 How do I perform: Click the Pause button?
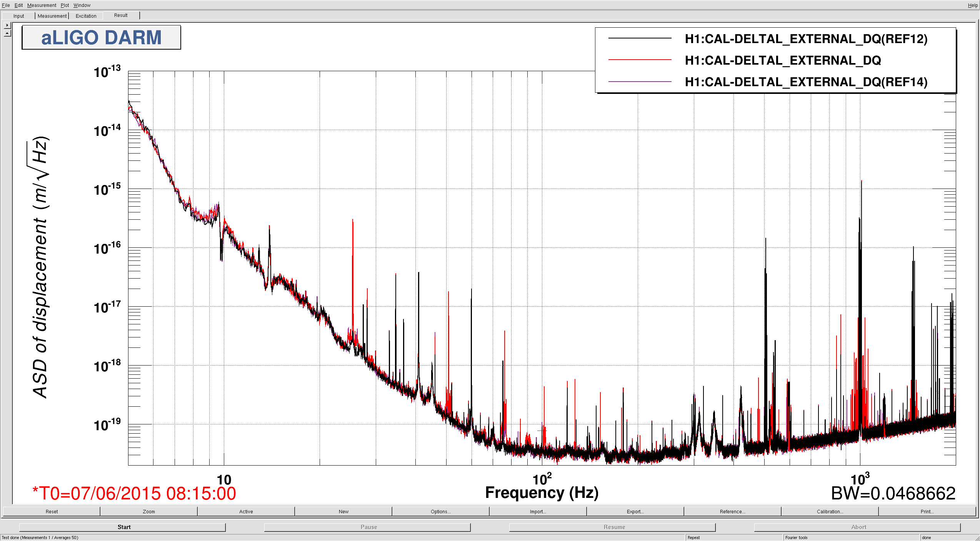367,527
